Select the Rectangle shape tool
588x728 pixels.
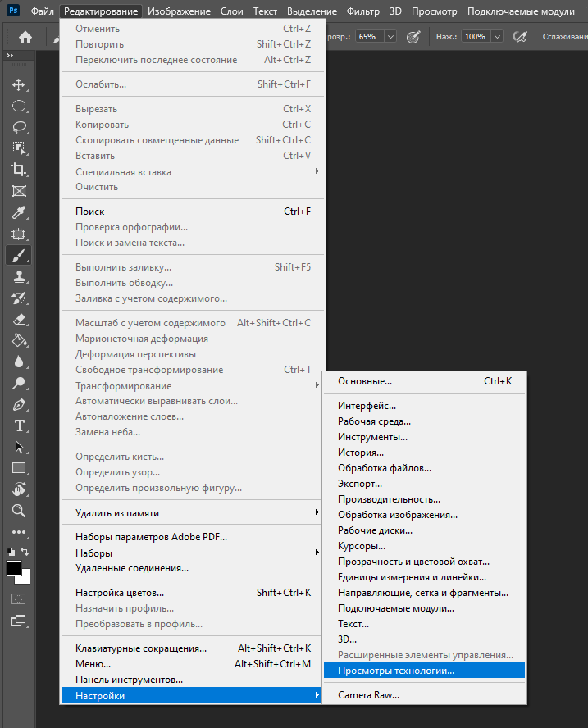[x=19, y=468]
